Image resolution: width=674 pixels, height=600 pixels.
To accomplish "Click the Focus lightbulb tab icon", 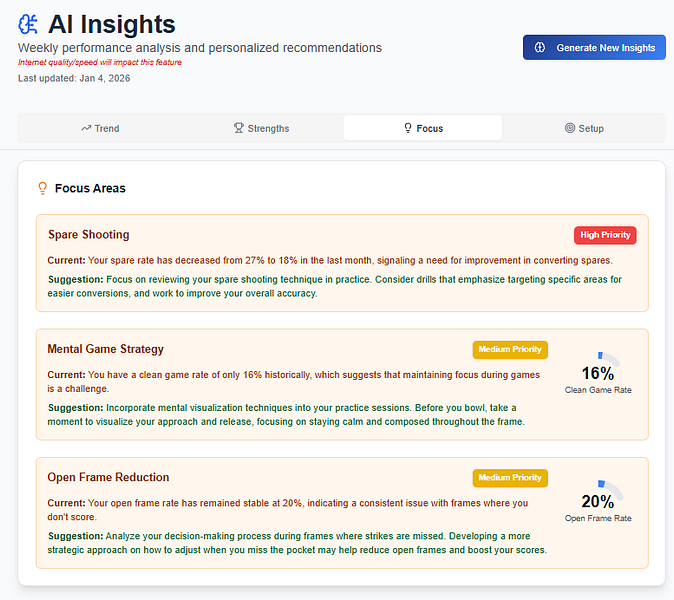I will (407, 128).
